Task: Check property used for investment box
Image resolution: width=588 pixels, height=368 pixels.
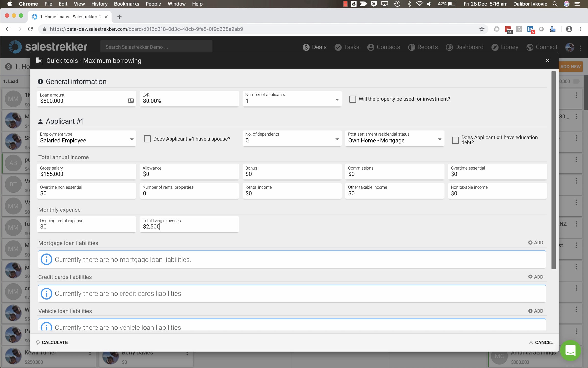Action: click(x=353, y=99)
